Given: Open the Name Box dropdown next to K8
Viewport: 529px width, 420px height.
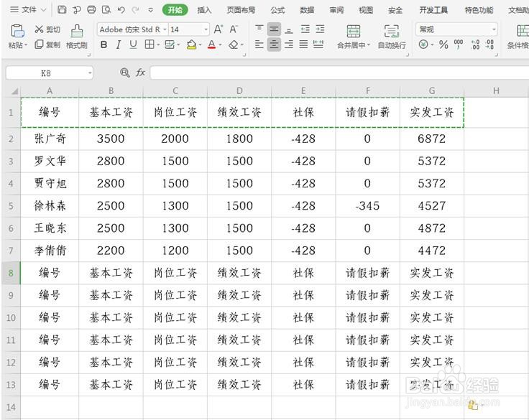Looking at the screenshot, I should click(x=90, y=73).
